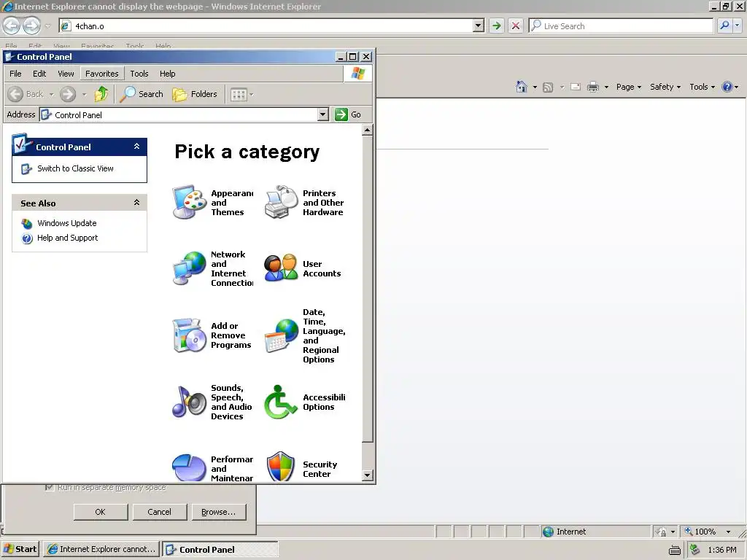
Task: Click Internet Explorer Stop X button
Action: click(516, 26)
